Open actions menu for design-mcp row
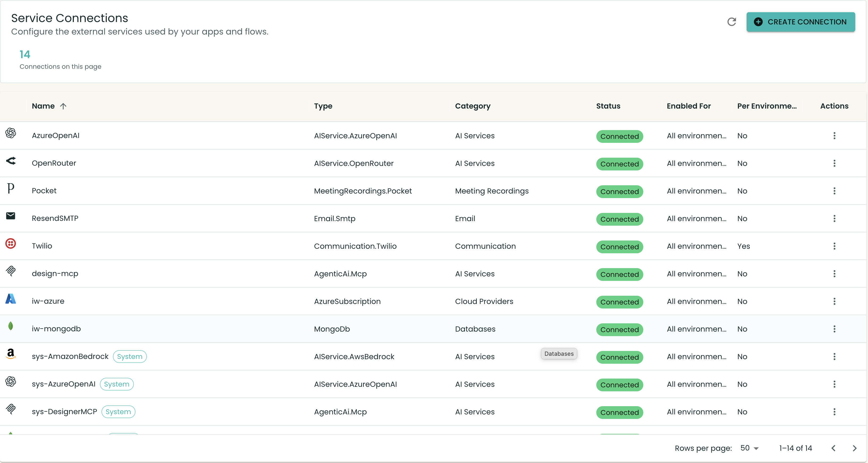The image size is (868, 463). (x=834, y=274)
